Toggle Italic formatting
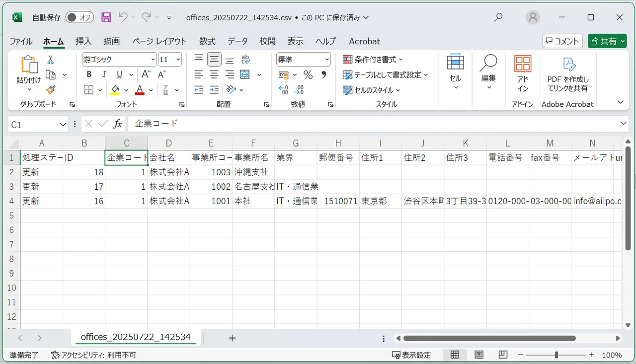The width and height of the screenshot is (636, 364). (104, 74)
